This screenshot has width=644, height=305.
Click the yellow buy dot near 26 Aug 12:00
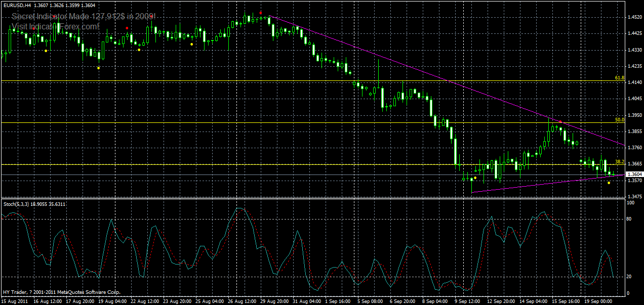[191, 44]
